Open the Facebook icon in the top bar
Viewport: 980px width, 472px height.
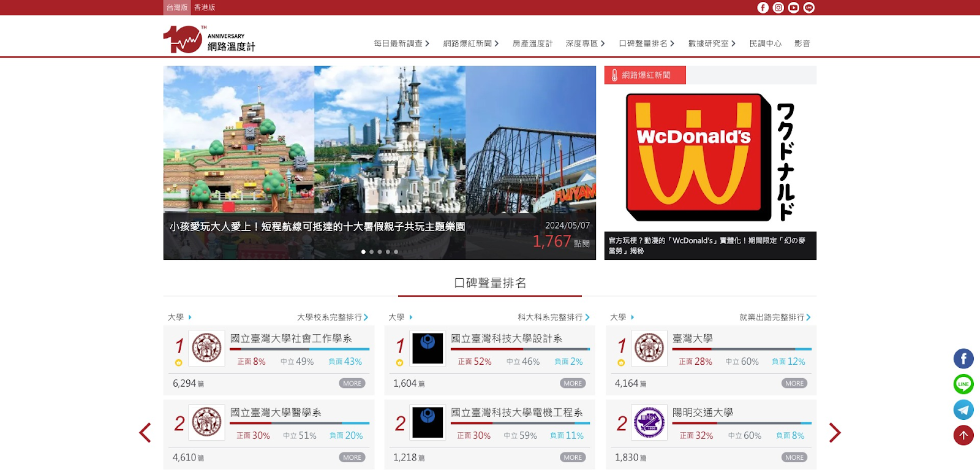click(x=763, y=7)
